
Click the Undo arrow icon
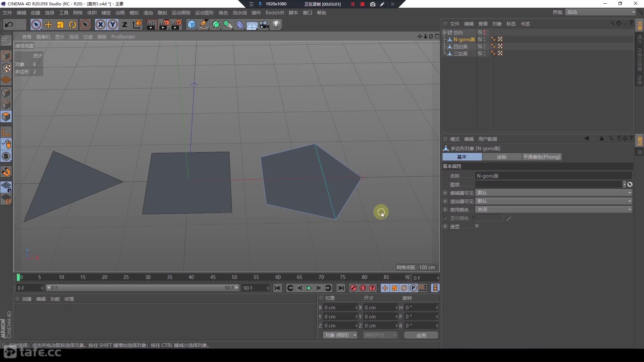(x=9, y=24)
